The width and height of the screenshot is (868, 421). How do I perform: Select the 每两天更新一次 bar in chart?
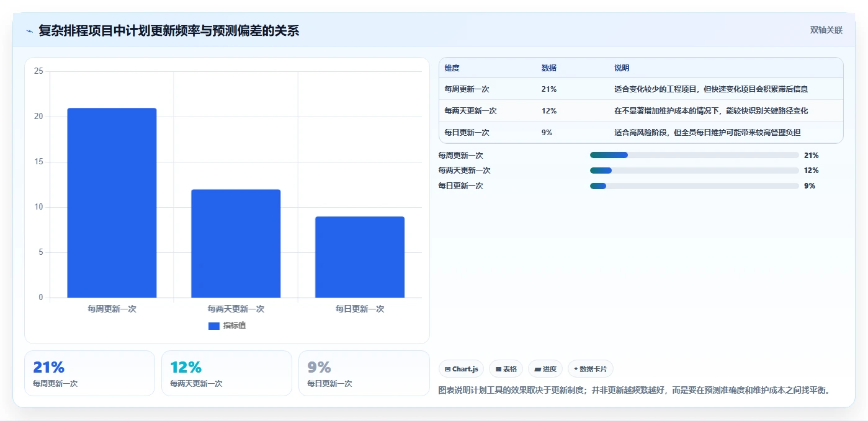(236, 244)
